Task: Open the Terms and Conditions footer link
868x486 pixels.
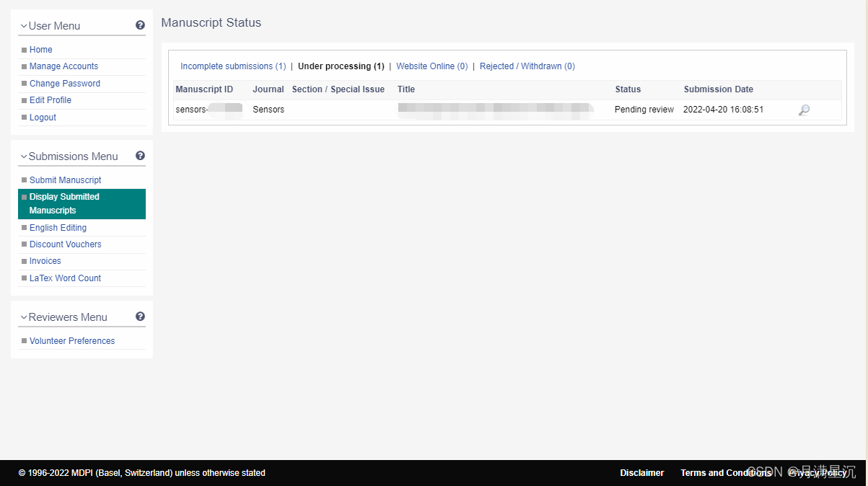Action: [x=726, y=473]
